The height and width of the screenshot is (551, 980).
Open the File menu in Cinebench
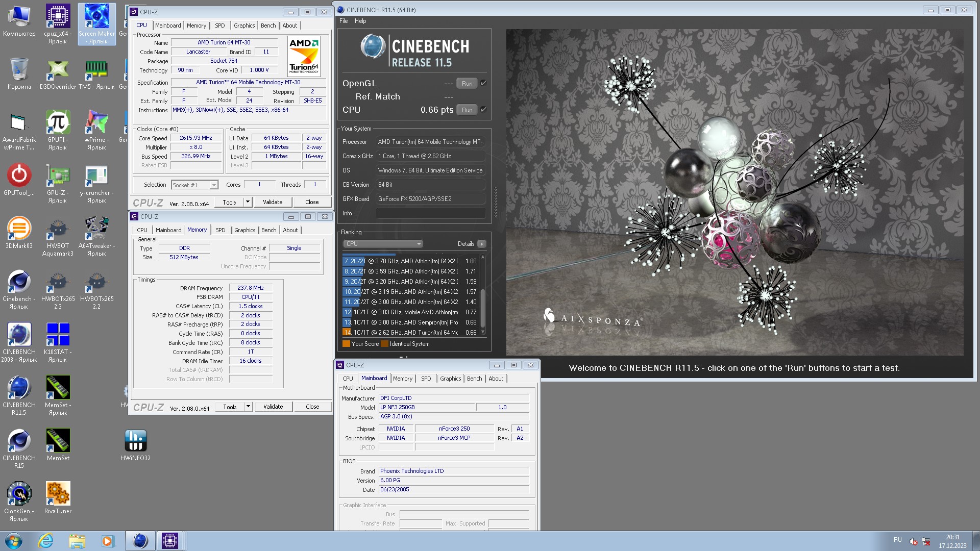[344, 21]
